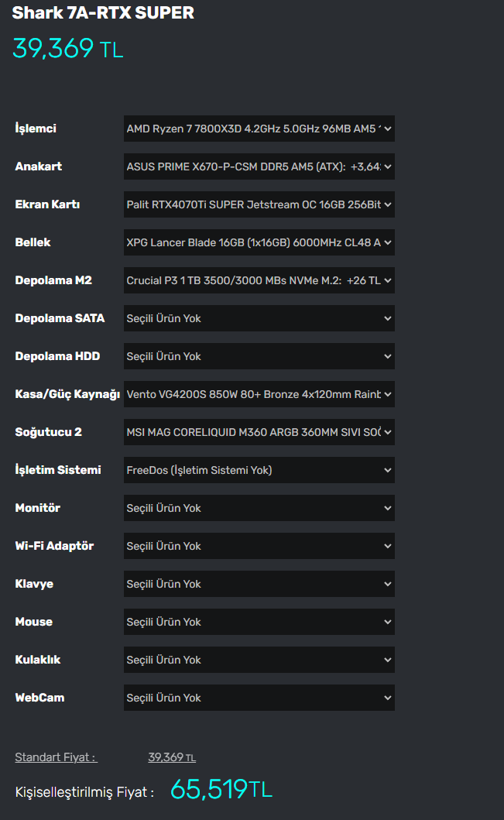Select a Depolama SATA drive option
This screenshot has width=504, height=820.
point(259,318)
